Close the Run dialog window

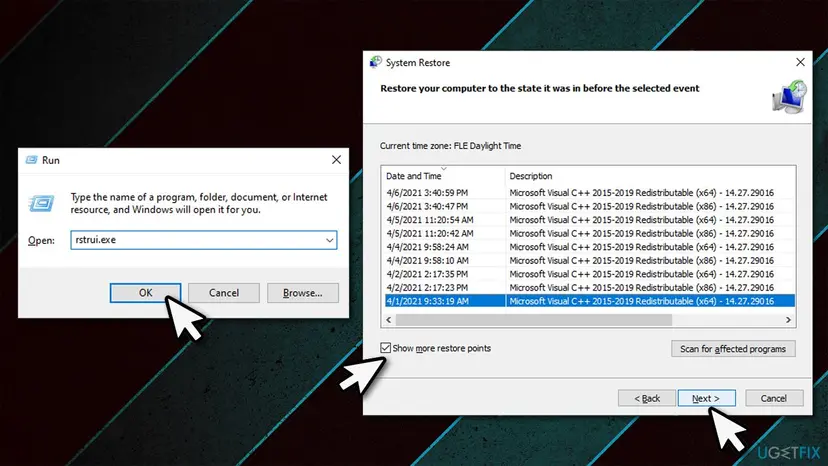(336, 160)
